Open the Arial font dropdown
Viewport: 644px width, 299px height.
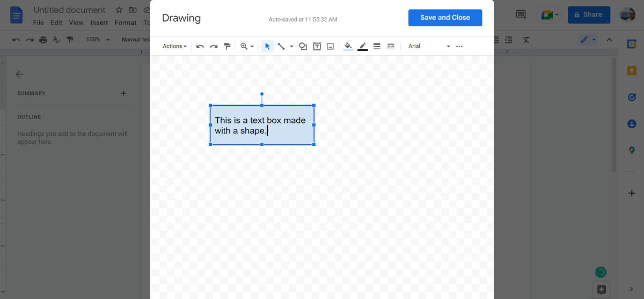[429, 46]
